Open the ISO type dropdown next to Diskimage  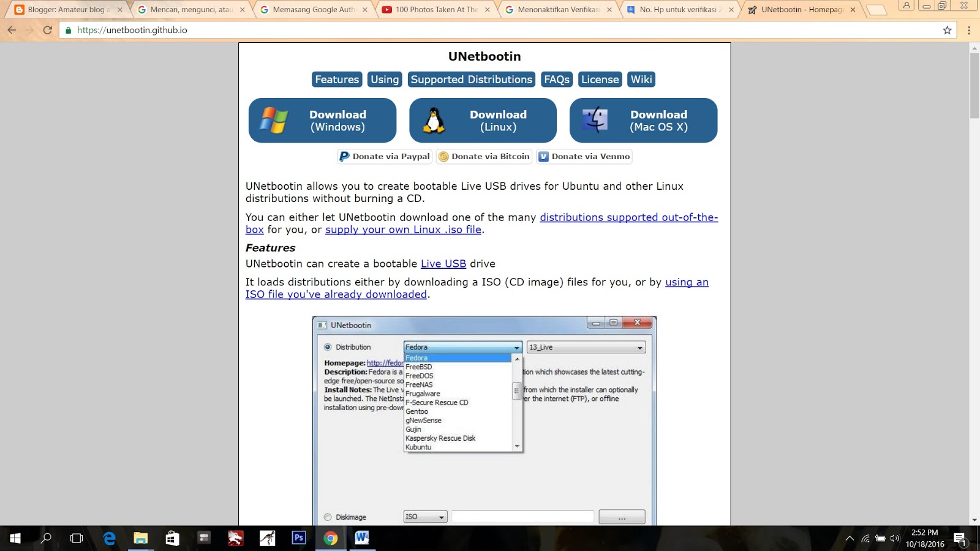pos(425,517)
